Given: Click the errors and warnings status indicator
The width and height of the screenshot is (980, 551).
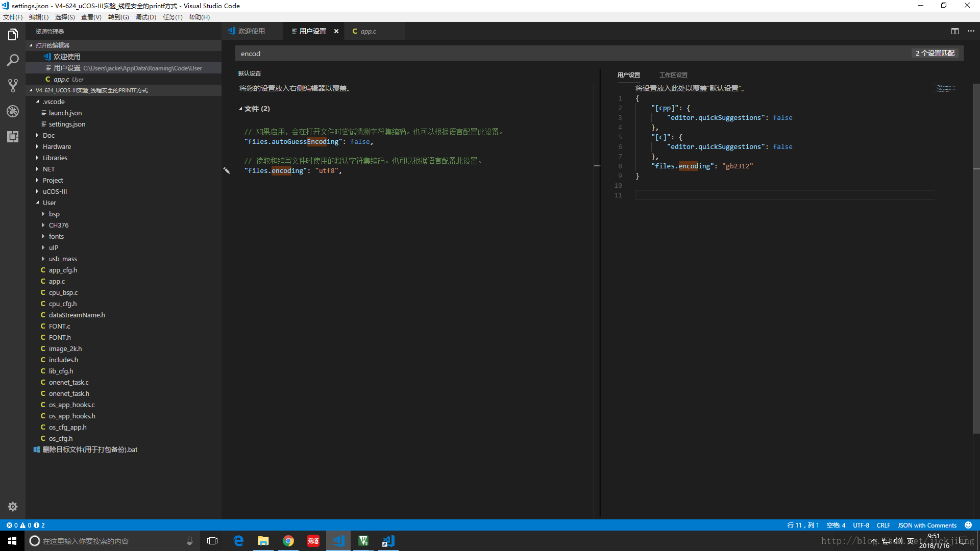Looking at the screenshot, I should coord(26,525).
